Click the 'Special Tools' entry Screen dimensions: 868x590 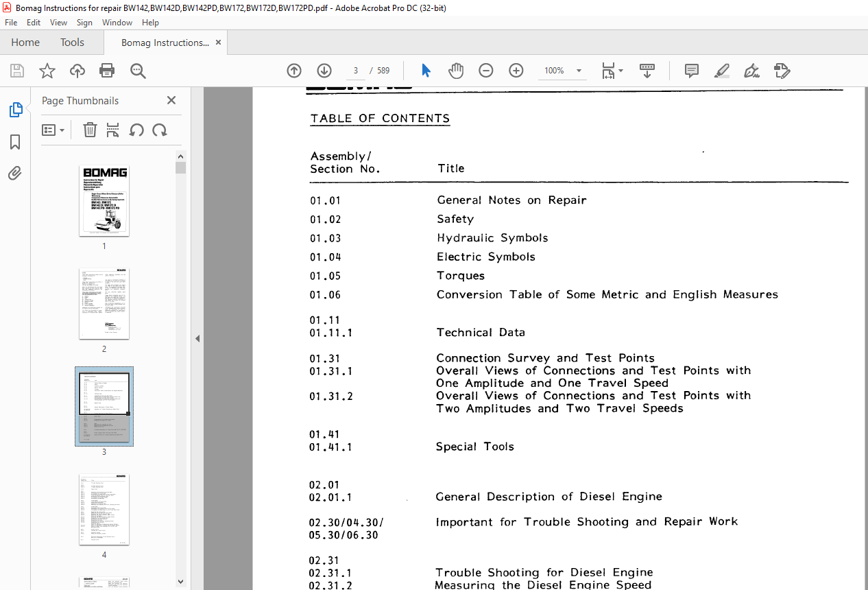click(x=474, y=447)
